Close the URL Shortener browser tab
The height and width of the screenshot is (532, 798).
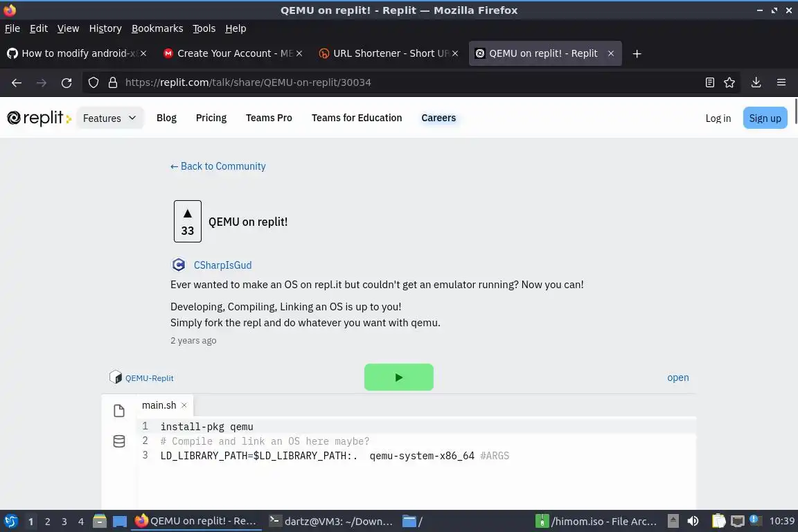pos(455,53)
